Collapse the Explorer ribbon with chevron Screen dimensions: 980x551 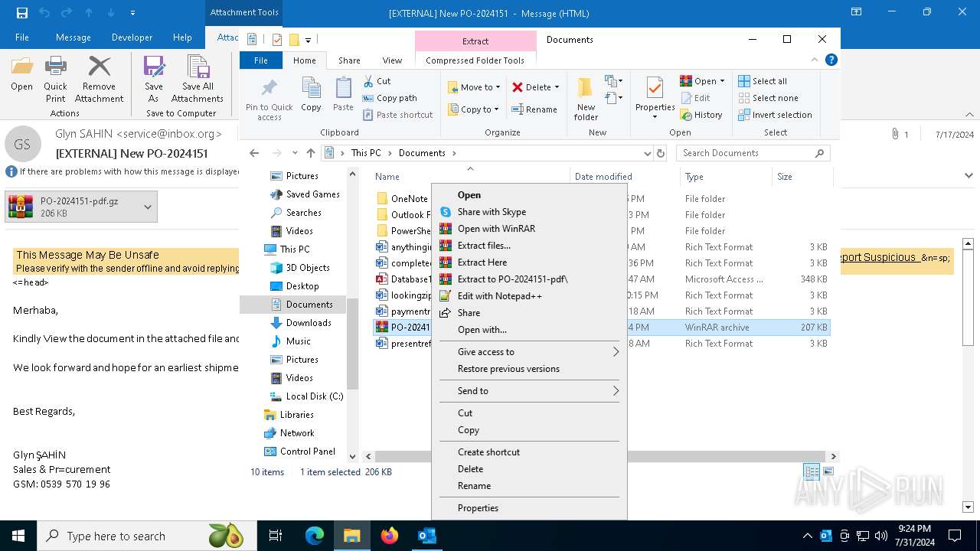[815, 60]
